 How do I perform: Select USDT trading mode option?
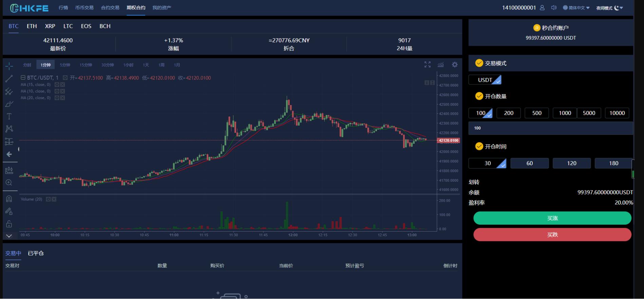(485, 80)
